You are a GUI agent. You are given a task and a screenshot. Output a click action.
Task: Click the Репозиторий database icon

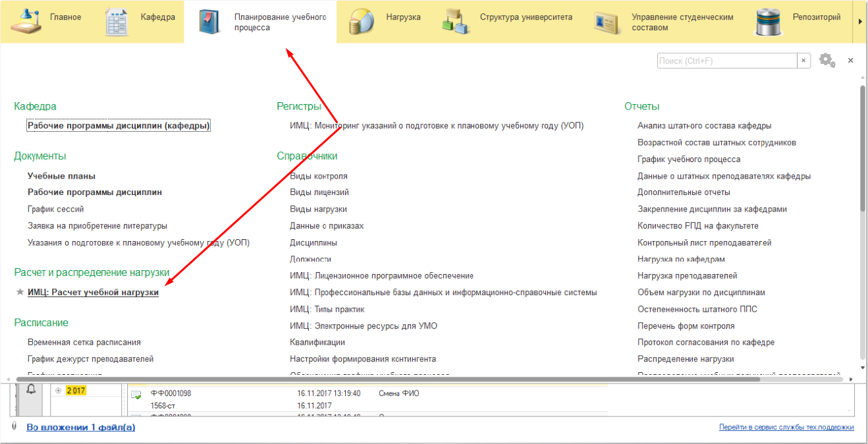pos(768,22)
